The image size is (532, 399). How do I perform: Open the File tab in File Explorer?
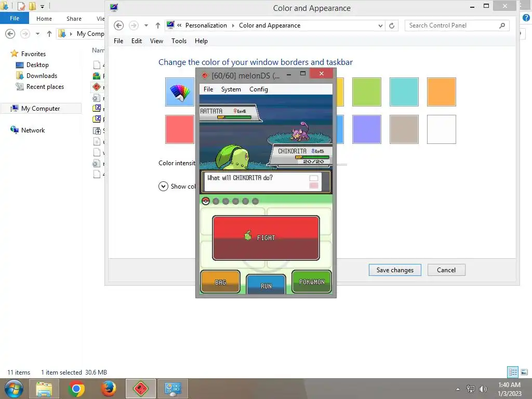pos(14,18)
